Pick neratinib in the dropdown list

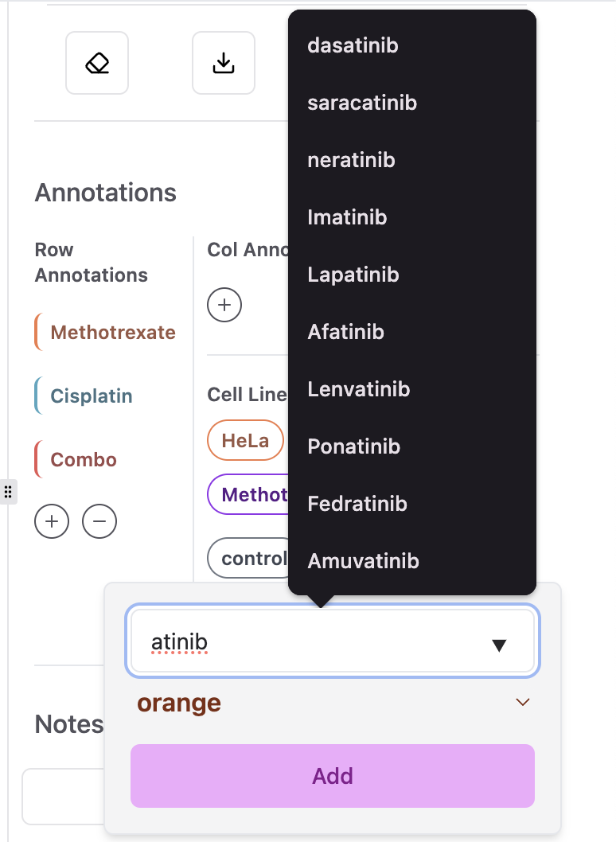[351, 160]
